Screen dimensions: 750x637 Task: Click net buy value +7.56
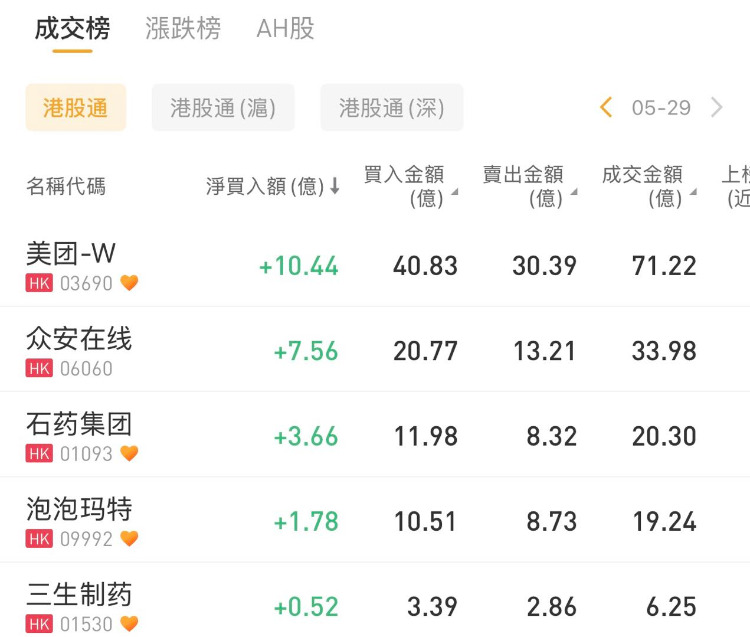[306, 351]
